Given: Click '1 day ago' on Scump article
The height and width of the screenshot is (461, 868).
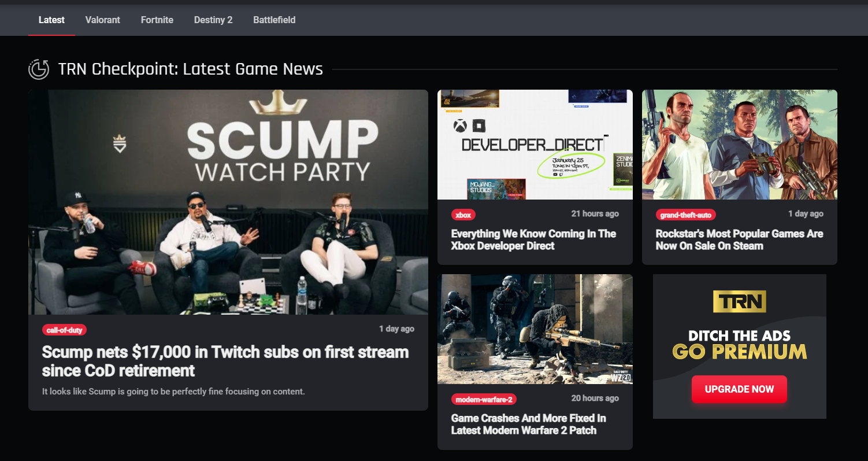Looking at the screenshot, I should coord(396,329).
